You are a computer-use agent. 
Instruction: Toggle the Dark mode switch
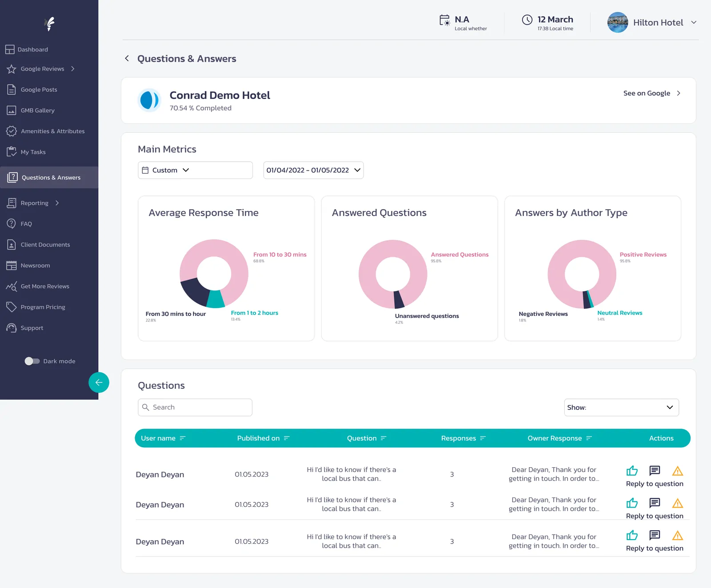[x=32, y=361]
